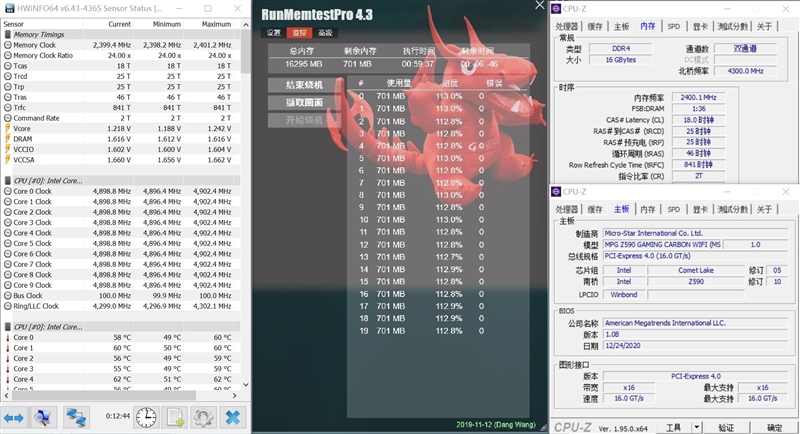Screen dimensions: 800x434
Task: Click the 4300.0 MHz northbridge frequency field
Action: point(745,71)
